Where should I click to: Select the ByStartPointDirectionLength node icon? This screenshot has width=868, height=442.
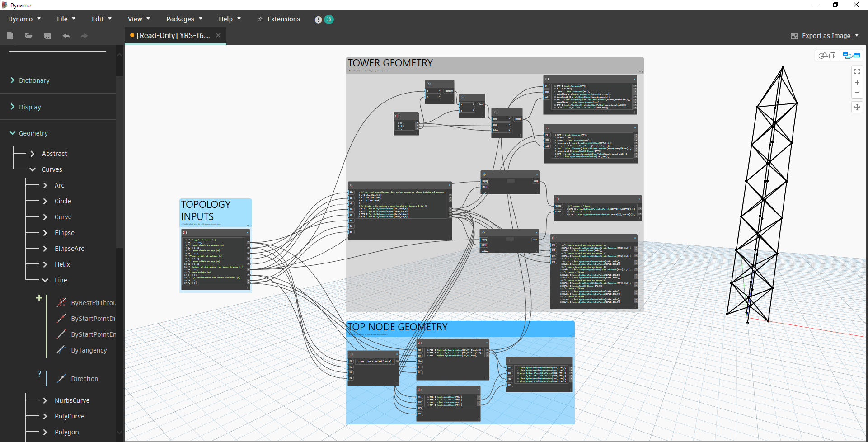61,319
